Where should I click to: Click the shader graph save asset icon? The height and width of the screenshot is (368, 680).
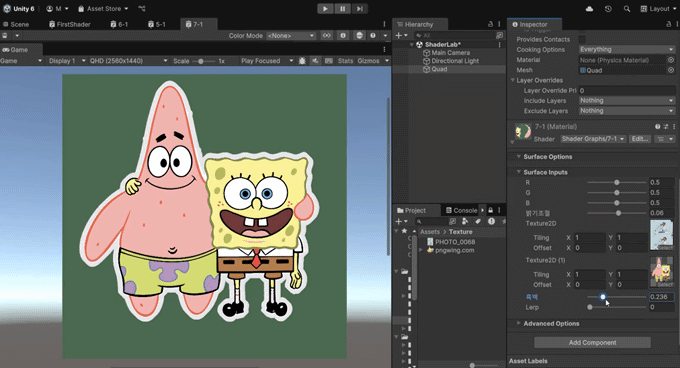pos(5,36)
